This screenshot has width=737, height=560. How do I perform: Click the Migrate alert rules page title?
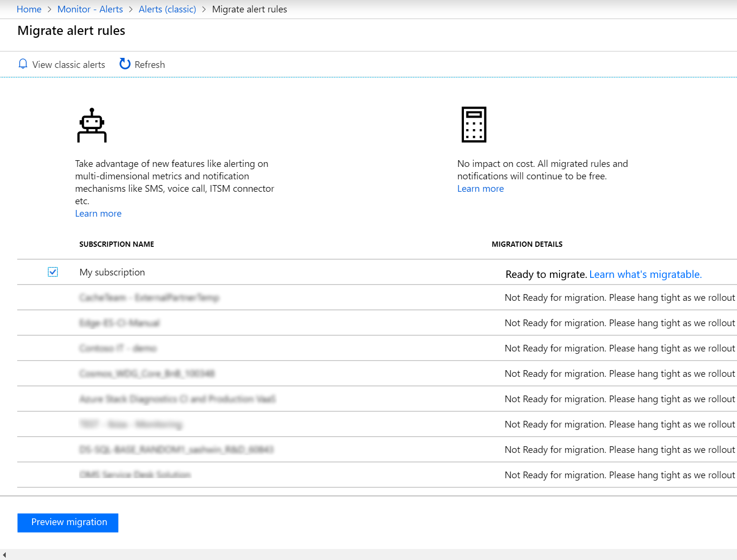71,30
